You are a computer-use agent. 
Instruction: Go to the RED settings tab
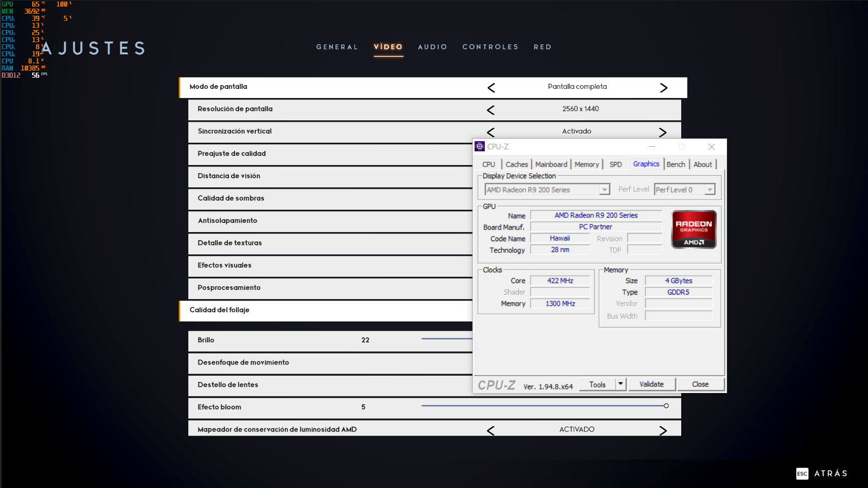point(543,47)
